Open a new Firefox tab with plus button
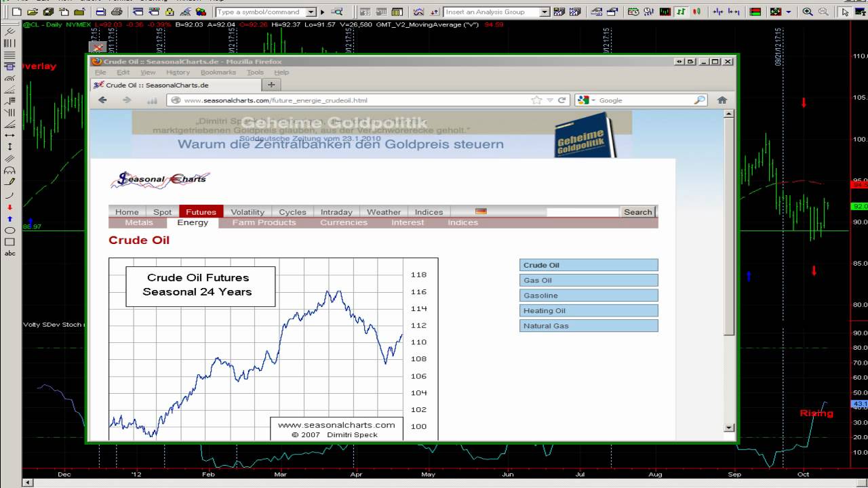 tap(271, 85)
